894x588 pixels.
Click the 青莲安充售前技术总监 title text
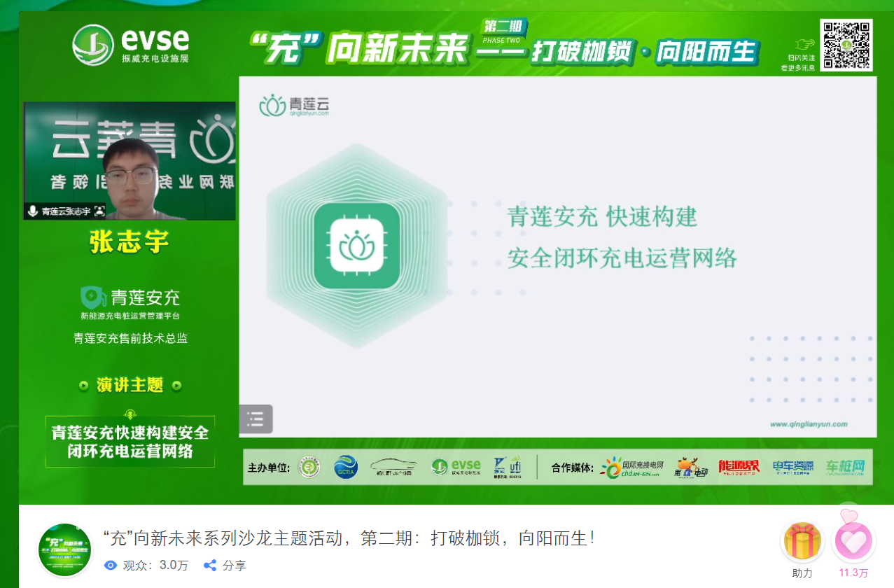(130, 338)
